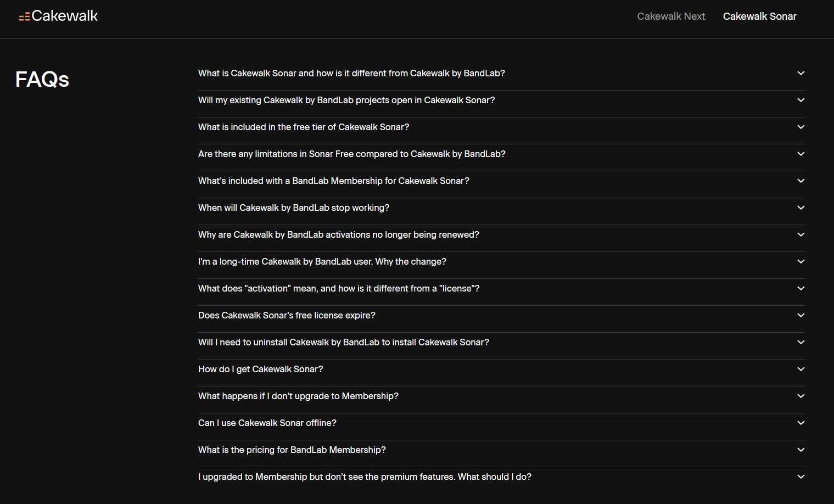Screen dimensions: 834x504
Task: Click chevron for 'When will Cakewalk stop working'
Action: point(801,208)
